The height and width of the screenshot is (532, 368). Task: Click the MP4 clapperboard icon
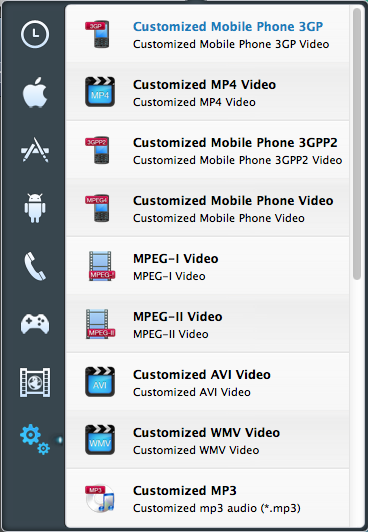100,92
